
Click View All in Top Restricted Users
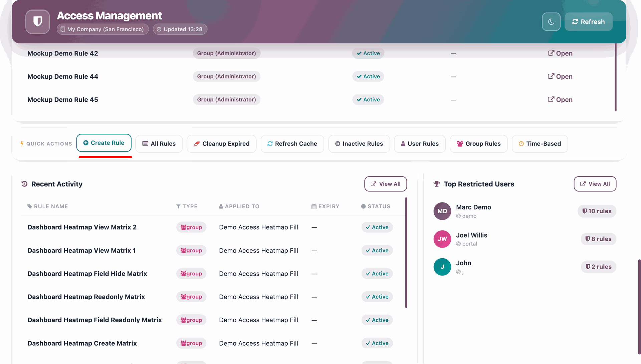[595, 184]
